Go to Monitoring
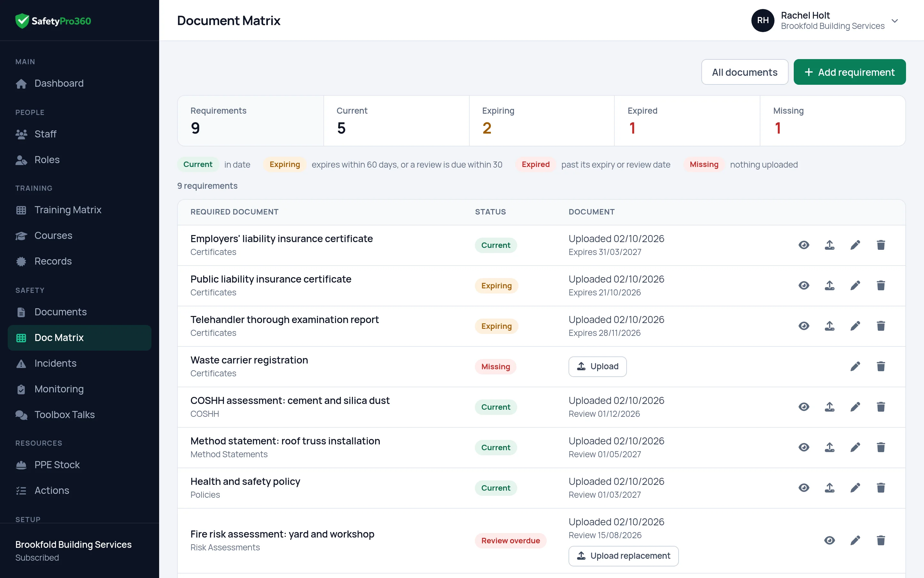This screenshot has width=924, height=578. pyautogui.click(x=80, y=389)
